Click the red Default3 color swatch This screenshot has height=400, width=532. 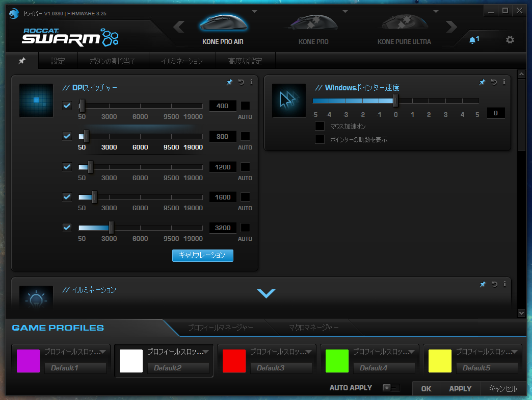234,361
